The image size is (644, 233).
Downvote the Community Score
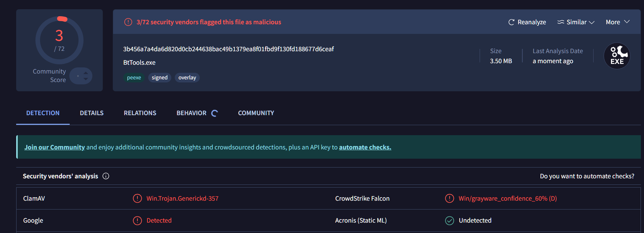[x=86, y=79]
